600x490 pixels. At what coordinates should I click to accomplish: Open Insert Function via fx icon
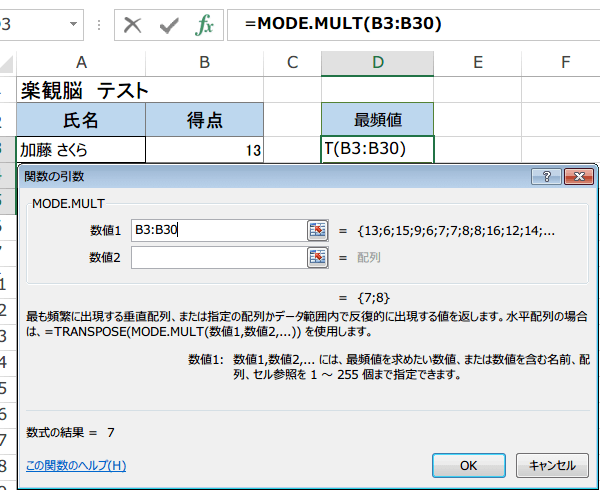[x=204, y=25]
